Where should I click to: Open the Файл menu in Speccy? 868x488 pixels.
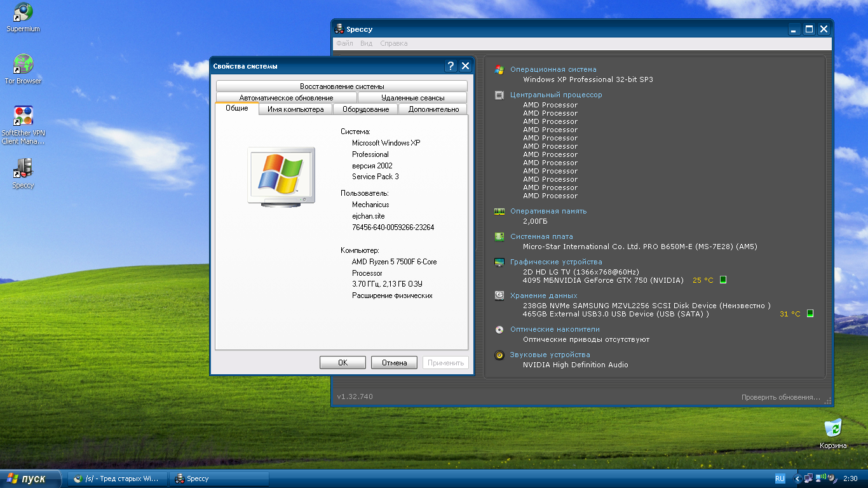[x=344, y=44]
